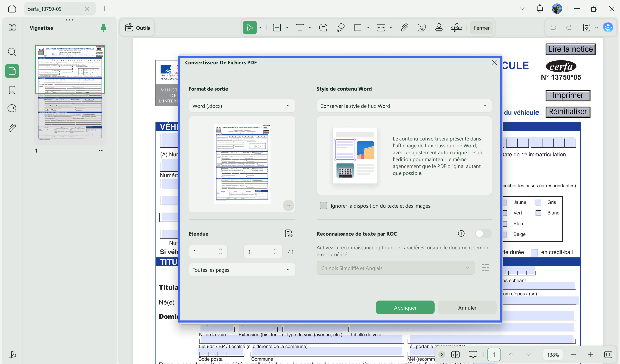Image resolution: width=620 pixels, height=364 pixels.
Task: Expand the highlight tool options arrow
Action: pyautogui.click(x=287, y=28)
